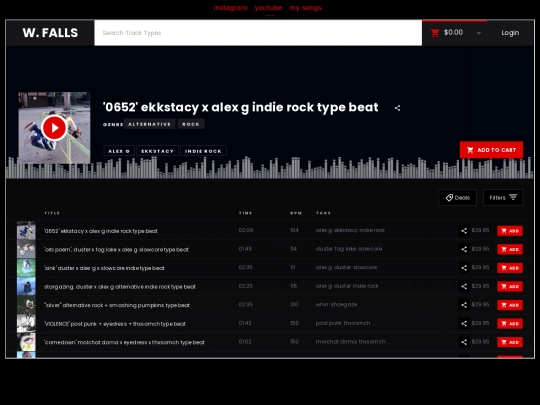
Task: Add 'comedown' molchat doma beat to cart
Action: pyautogui.click(x=510, y=342)
